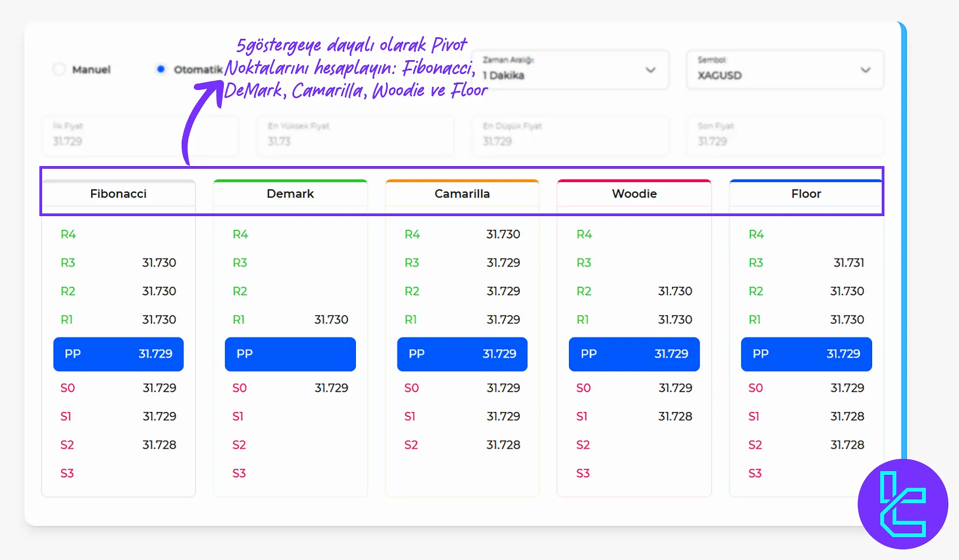The image size is (959, 560).
Task: Click the Son Fiyat input field
Action: 784,136
